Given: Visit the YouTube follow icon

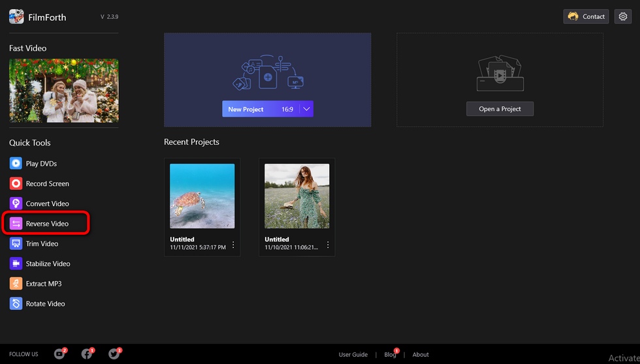Looking at the screenshot, I should pyautogui.click(x=59, y=354).
